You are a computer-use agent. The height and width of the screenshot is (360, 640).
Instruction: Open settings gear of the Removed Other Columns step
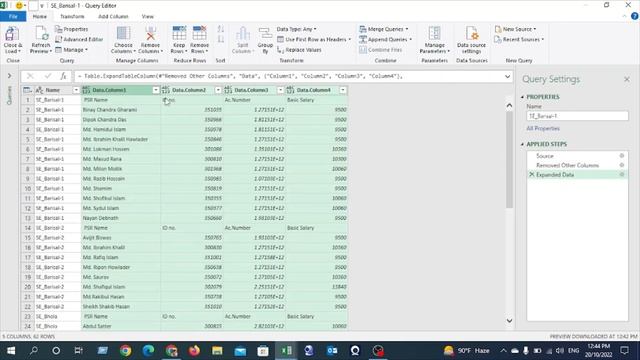(x=622, y=165)
